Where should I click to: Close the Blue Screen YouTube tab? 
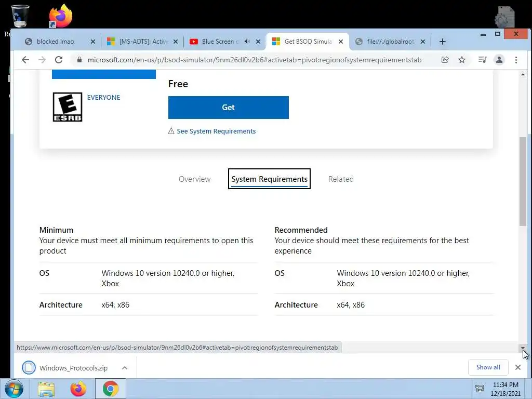[258, 42]
